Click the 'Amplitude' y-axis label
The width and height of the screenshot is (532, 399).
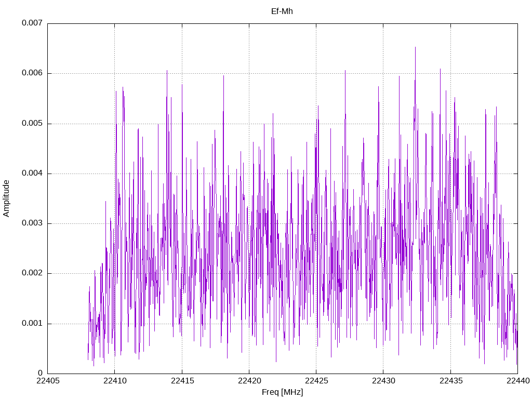click(x=6, y=198)
